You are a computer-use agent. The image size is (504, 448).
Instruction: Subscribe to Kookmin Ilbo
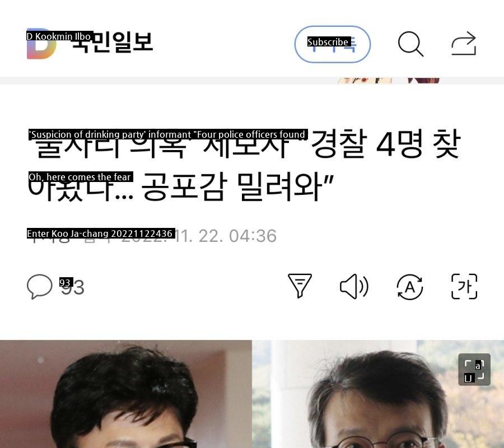point(332,44)
